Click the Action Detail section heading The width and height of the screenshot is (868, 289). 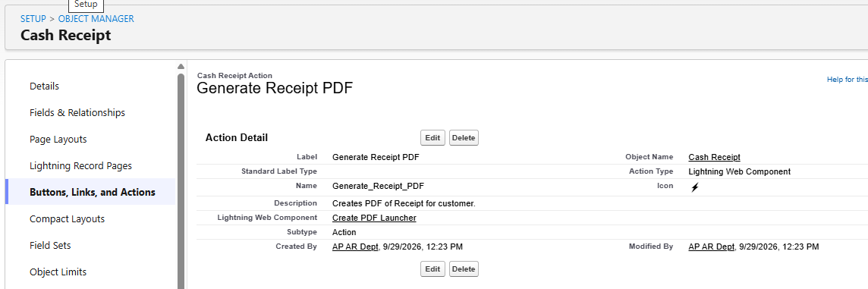point(237,137)
